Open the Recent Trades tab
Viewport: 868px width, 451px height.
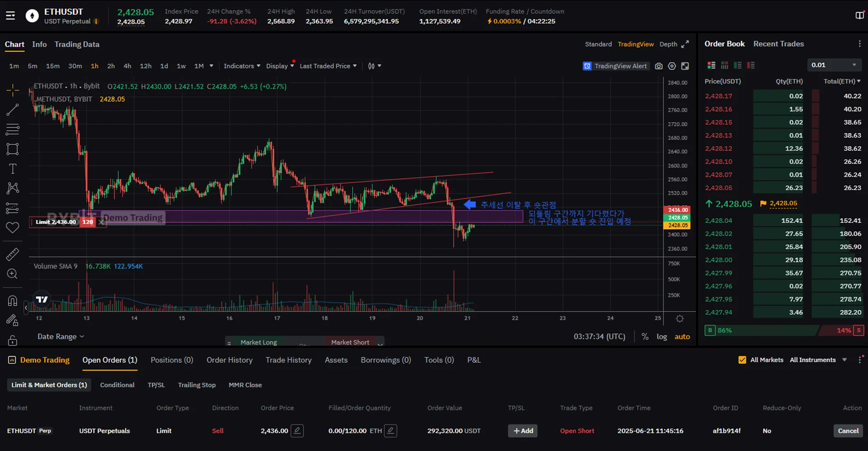coord(778,44)
